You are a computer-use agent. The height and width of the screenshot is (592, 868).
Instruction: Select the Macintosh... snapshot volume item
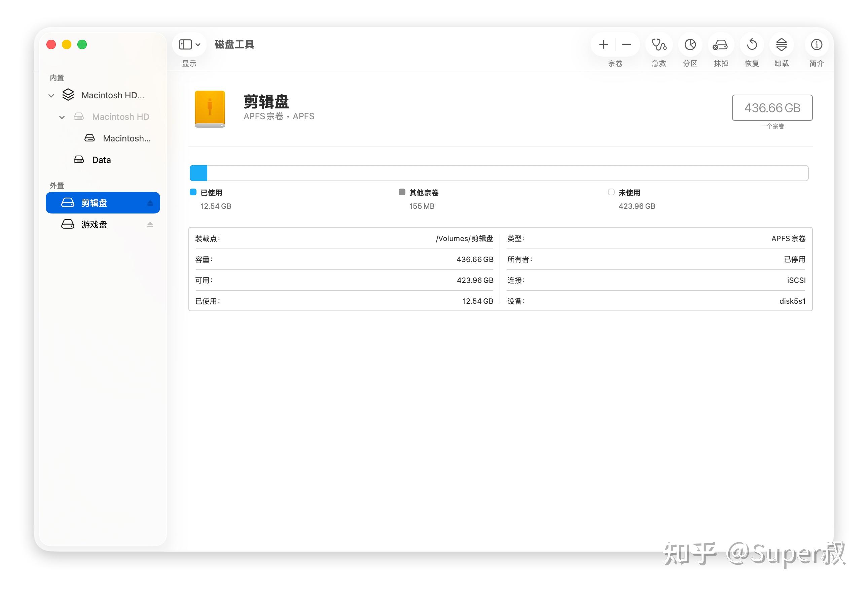[x=126, y=139]
